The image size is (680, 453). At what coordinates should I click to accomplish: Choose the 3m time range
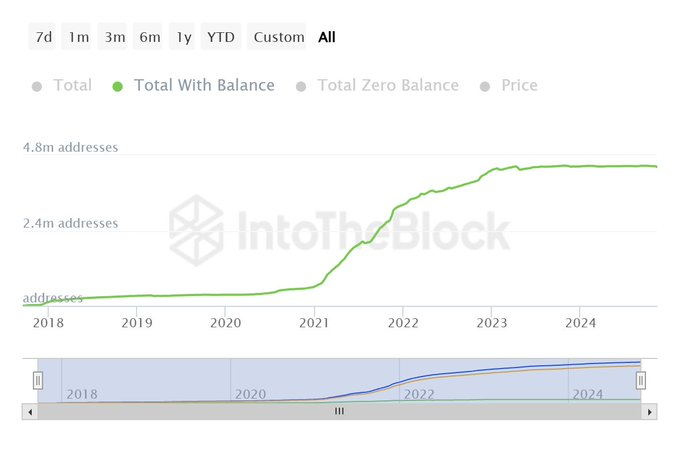pos(115,37)
